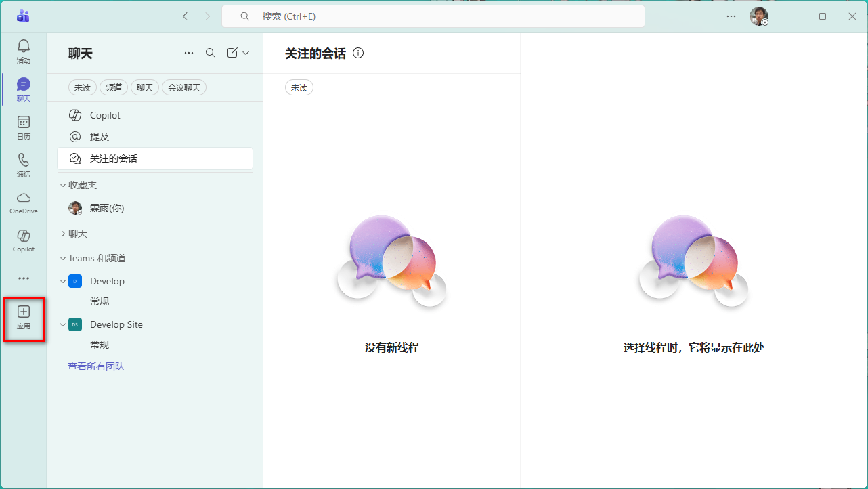Open Copilot in the chat list
The image size is (868, 489).
(155, 115)
